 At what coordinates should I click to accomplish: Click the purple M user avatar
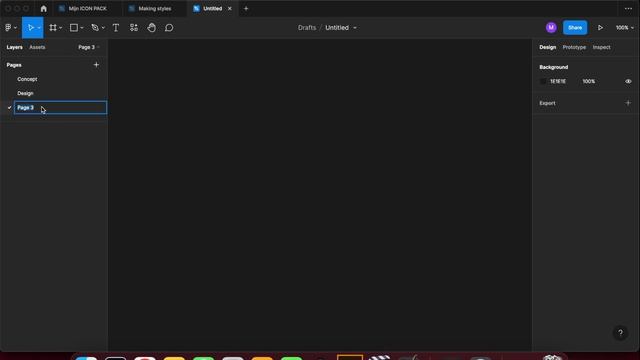pos(551,27)
